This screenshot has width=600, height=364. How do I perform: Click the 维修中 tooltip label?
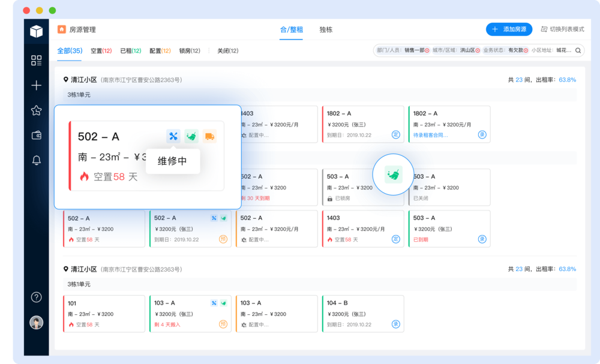tap(173, 161)
